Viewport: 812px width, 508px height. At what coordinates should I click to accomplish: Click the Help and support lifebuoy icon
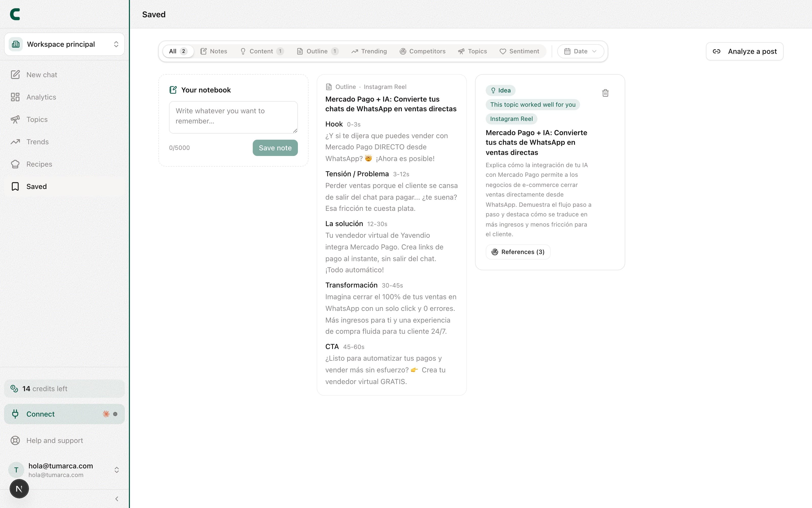(15, 440)
